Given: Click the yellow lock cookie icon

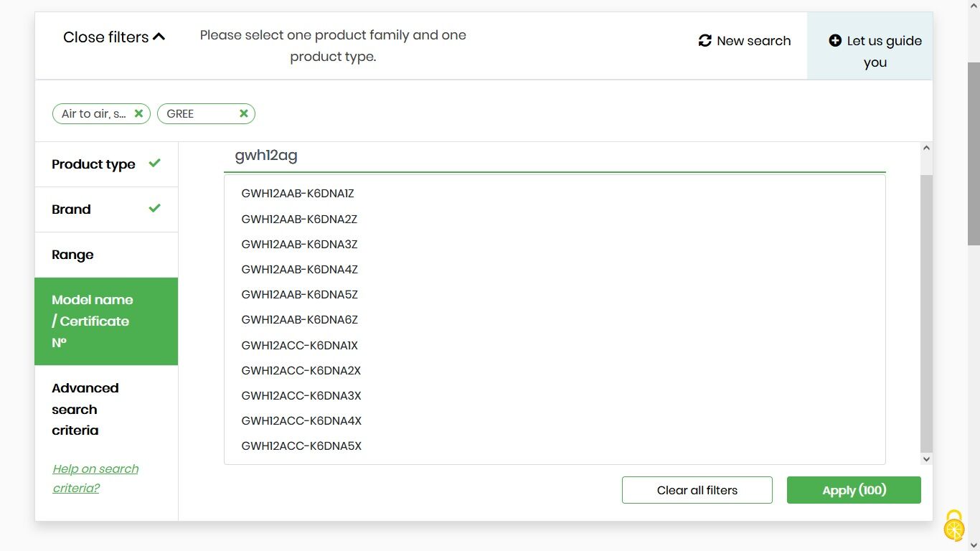Looking at the screenshot, I should 954,526.
